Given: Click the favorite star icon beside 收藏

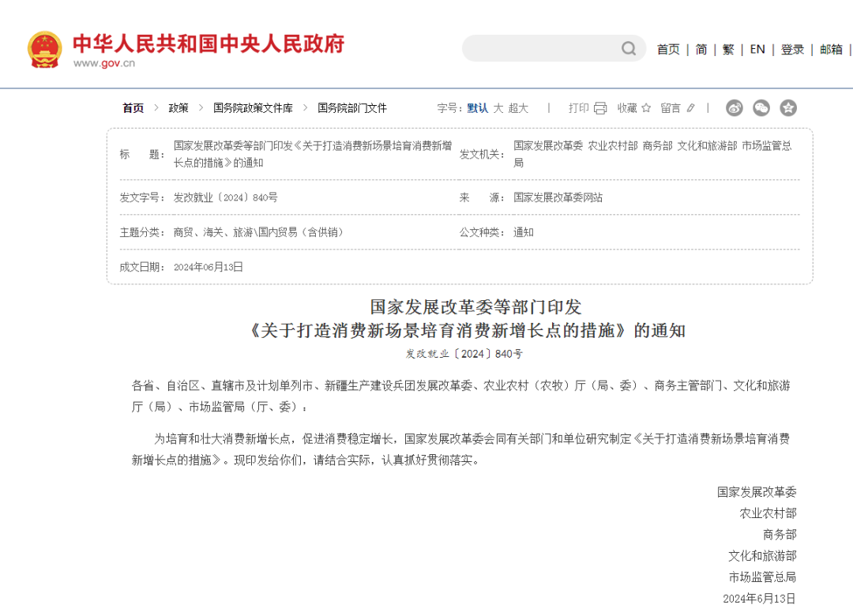Looking at the screenshot, I should pos(646,107).
